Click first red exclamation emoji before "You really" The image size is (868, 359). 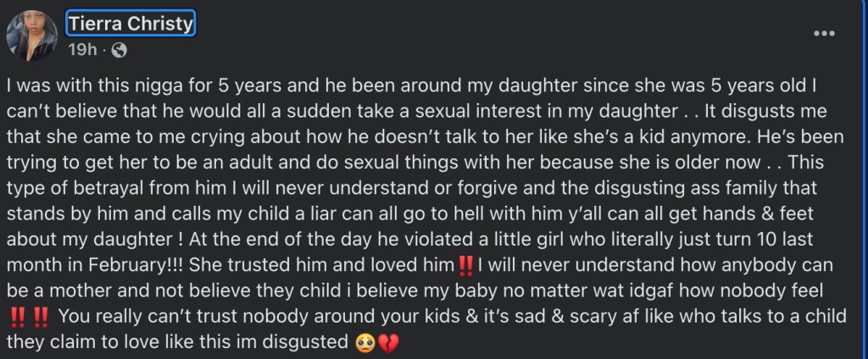[x=17, y=317]
